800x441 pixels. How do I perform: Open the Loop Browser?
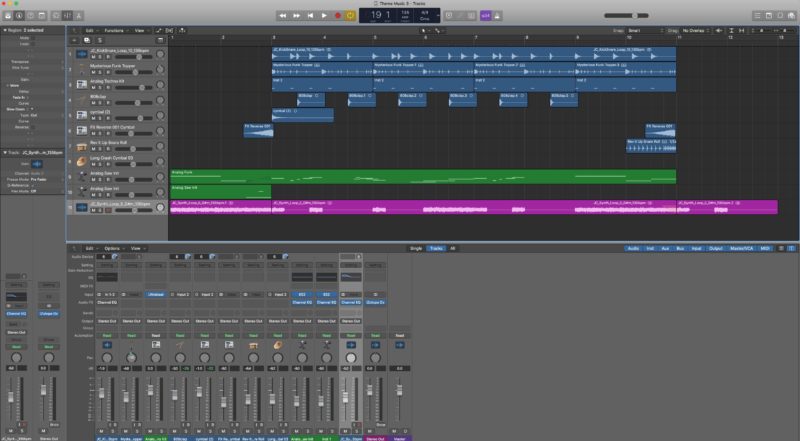click(780, 16)
